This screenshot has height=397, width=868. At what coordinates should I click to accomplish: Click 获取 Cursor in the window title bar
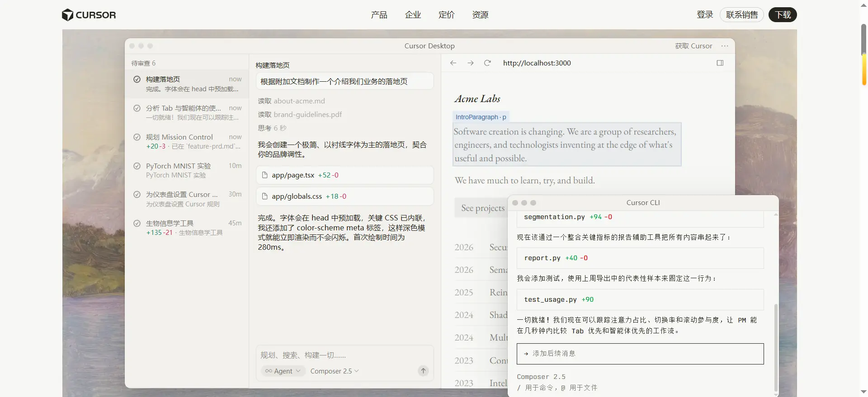tap(693, 46)
